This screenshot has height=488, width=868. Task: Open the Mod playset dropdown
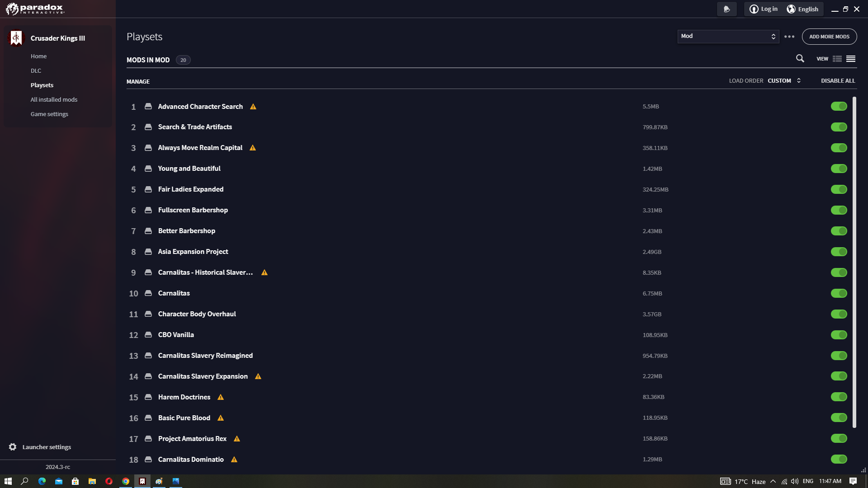pyautogui.click(x=728, y=36)
